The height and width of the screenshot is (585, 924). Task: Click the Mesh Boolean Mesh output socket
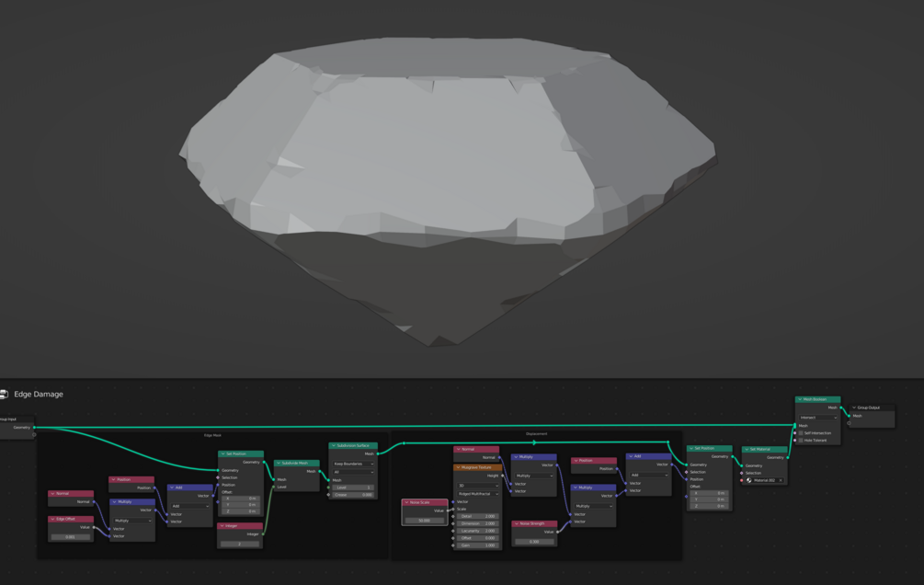(x=841, y=407)
